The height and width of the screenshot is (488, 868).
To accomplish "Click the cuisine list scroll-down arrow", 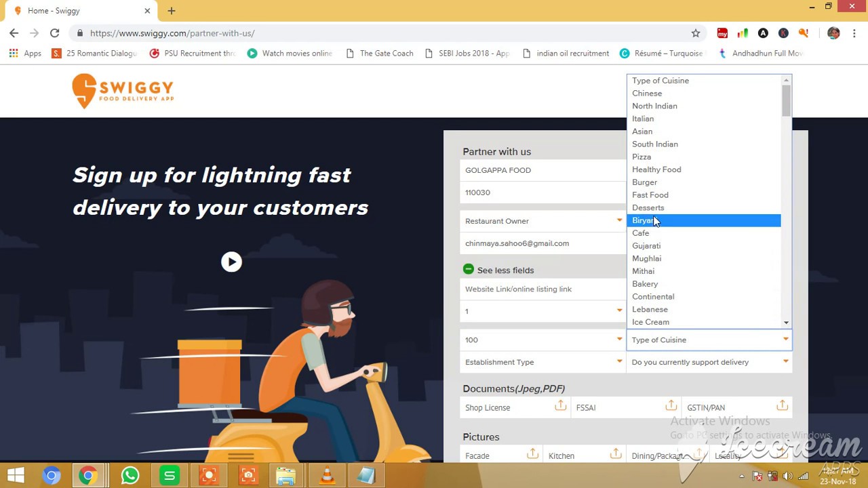I will click(786, 323).
